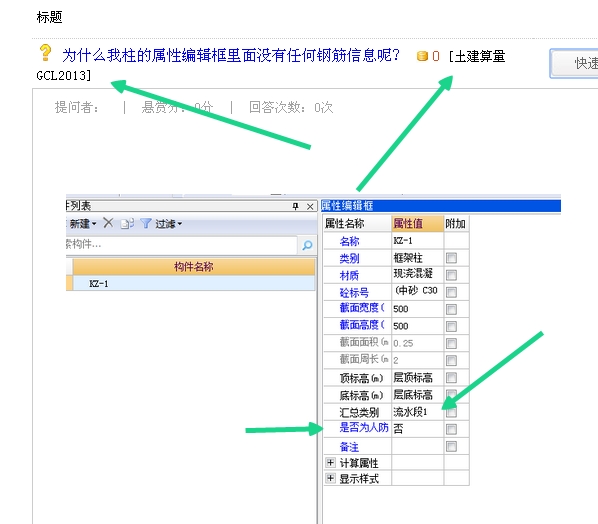598x524 pixels.
Task: Open the 过滤 dropdown menu
Action: tap(168, 223)
